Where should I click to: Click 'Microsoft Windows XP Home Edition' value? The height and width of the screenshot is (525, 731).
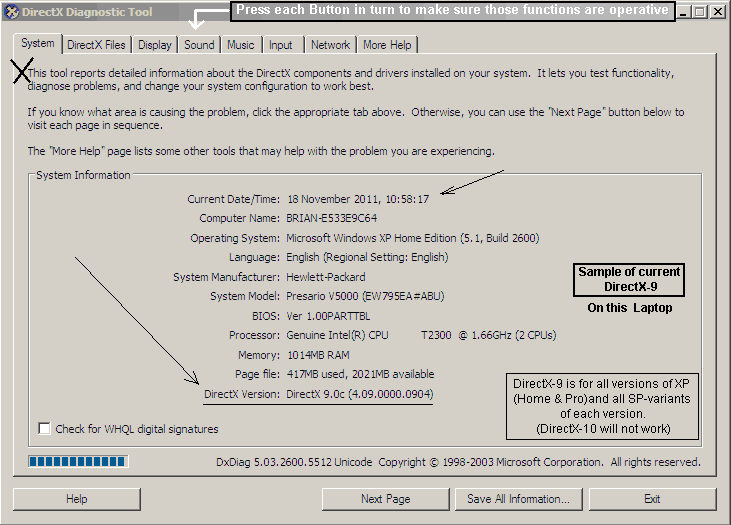click(371, 238)
